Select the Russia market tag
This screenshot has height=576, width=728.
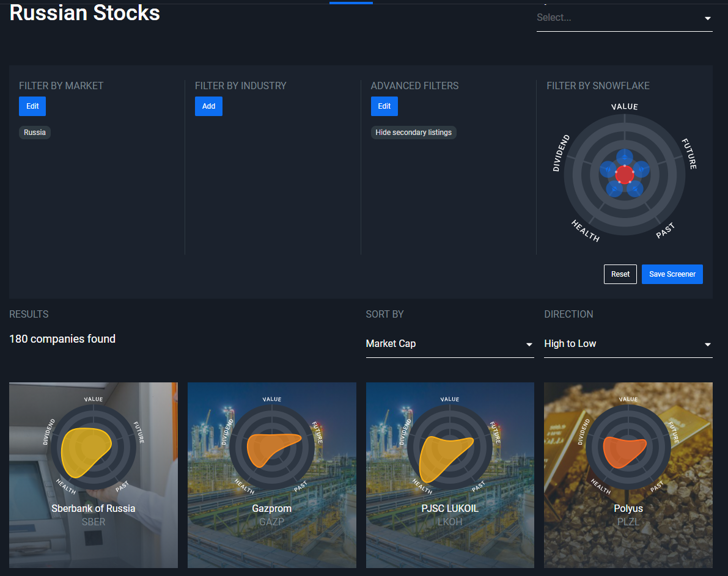[x=35, y=133]
